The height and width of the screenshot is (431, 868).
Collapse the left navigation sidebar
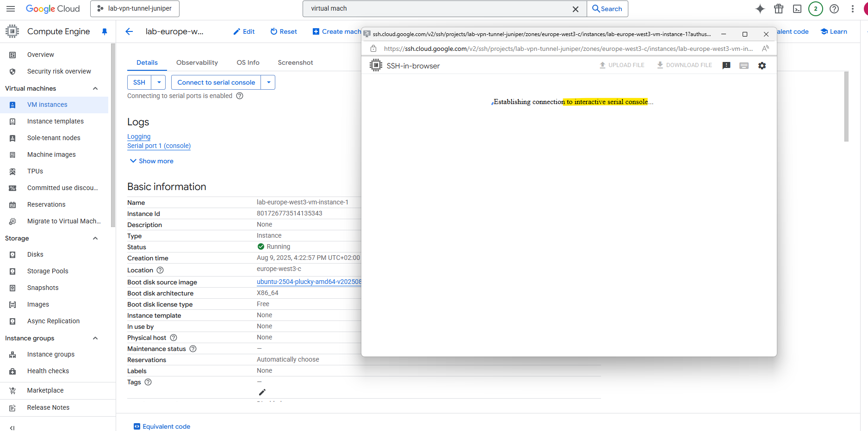tap(12, 428)
